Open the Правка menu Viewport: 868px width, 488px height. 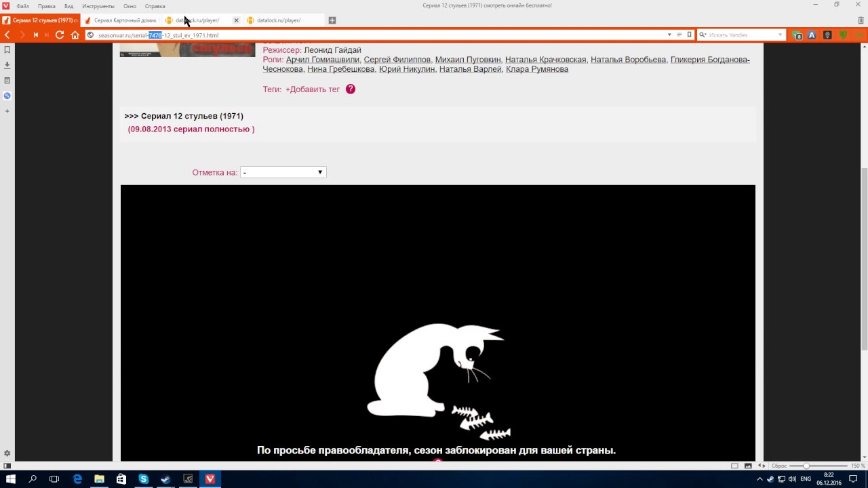pyautogui.click(x=47, y=6)
